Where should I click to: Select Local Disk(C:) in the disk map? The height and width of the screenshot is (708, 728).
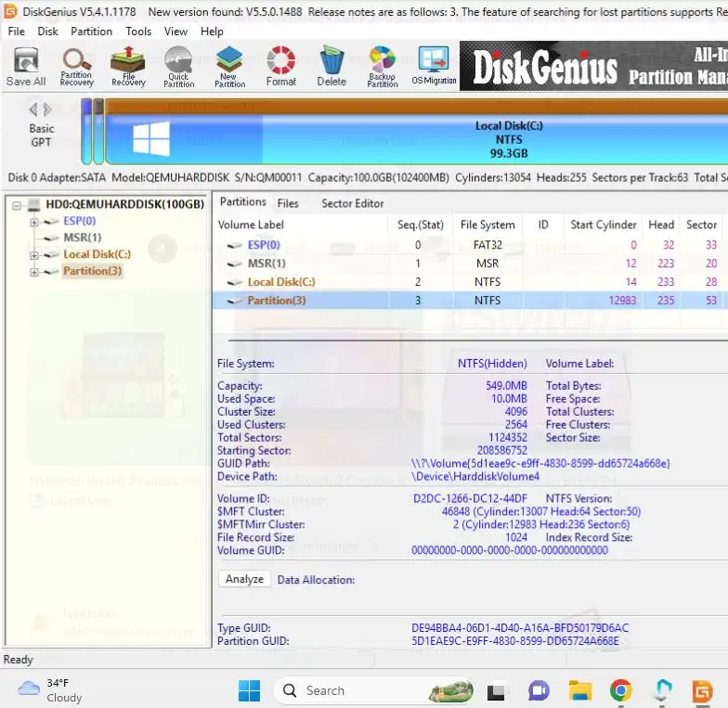(x=416, y=132)
